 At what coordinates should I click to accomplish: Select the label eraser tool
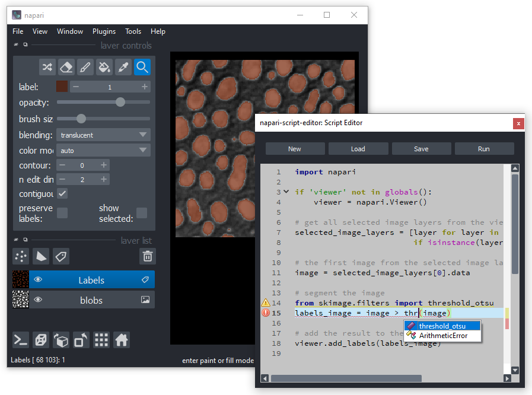[66, 67]
